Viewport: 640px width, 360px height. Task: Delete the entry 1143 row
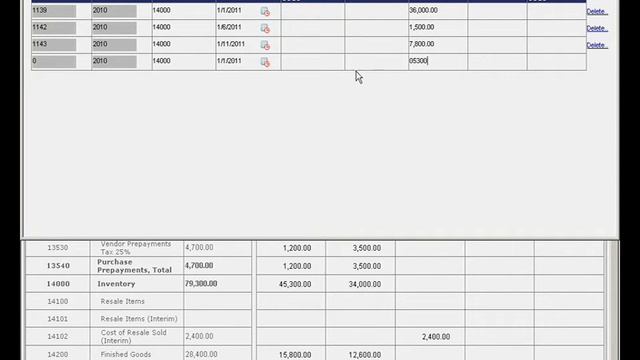click(x=597, y=45)
